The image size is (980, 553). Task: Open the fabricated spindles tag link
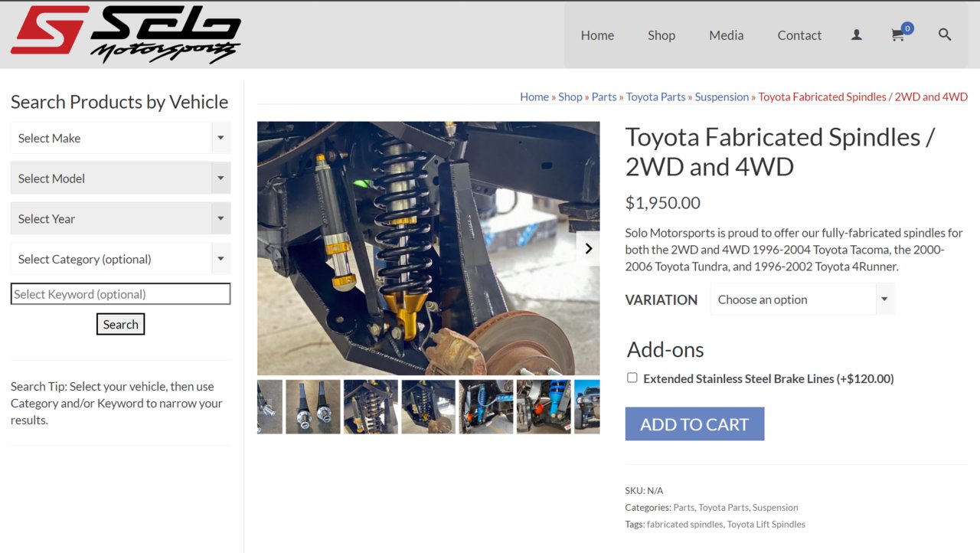[684, 525]
